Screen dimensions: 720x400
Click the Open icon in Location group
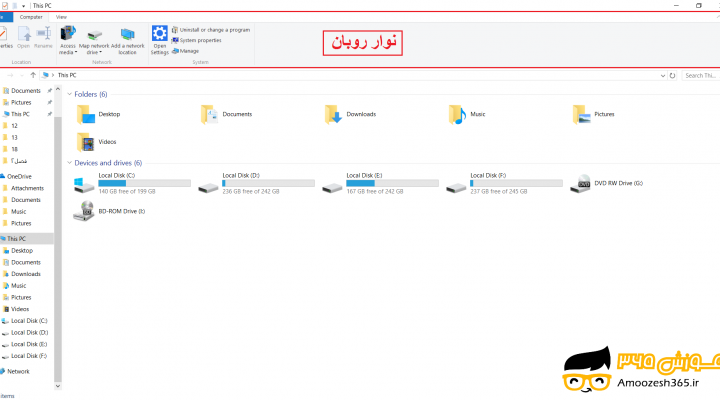coord(24,34)
